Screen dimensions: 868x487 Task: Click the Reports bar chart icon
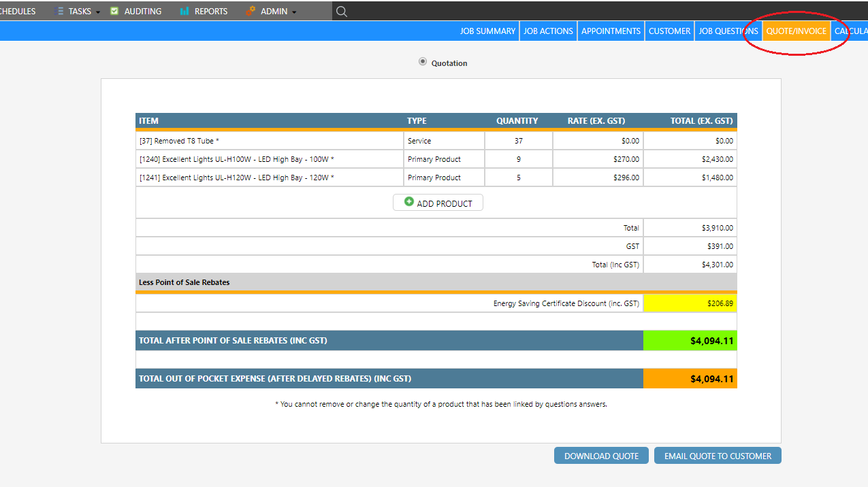[x=184, y=11]
